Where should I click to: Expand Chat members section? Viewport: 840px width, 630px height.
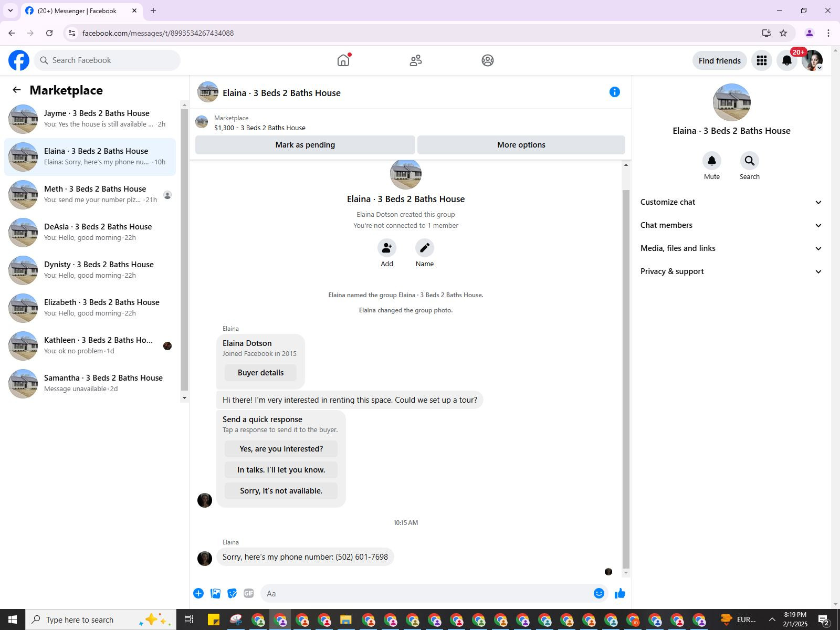(x=731, y=225)
